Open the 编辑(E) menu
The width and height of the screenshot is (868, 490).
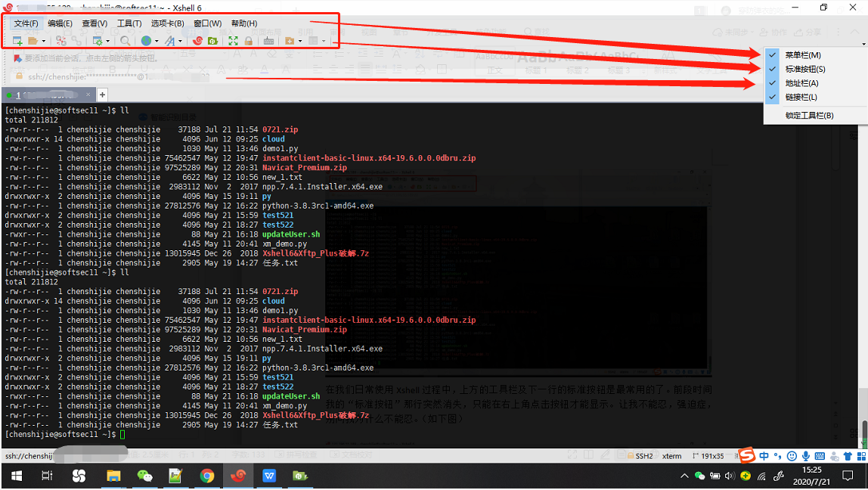[60, 23]
